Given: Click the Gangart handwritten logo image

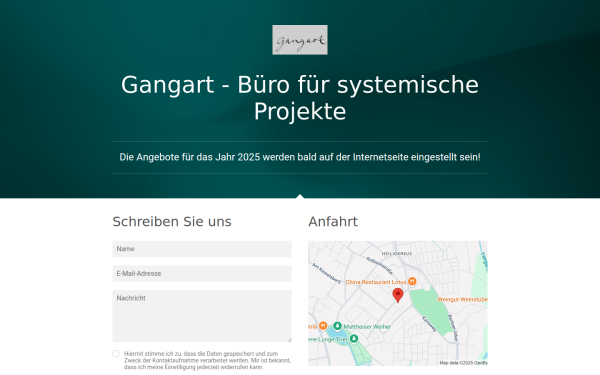Looking at the screenshot, I should click(x=300, y=40).
